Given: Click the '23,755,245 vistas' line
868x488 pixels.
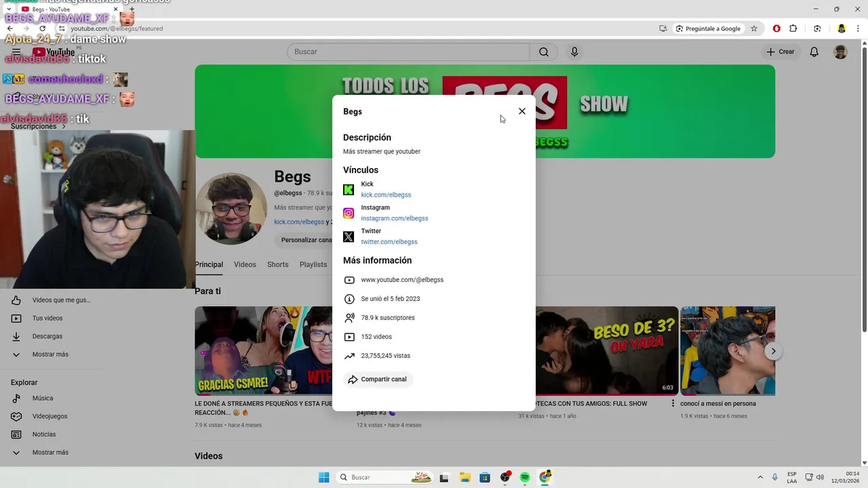Looking at the screenshot, I should coord(386,356).
